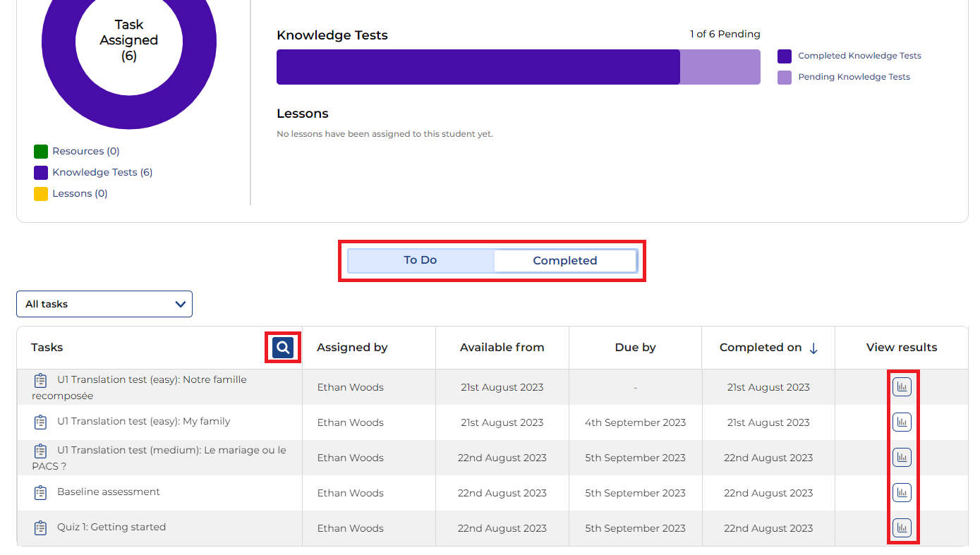Sort table by Due by column header
Screen dimensions: 980x555
635,347
